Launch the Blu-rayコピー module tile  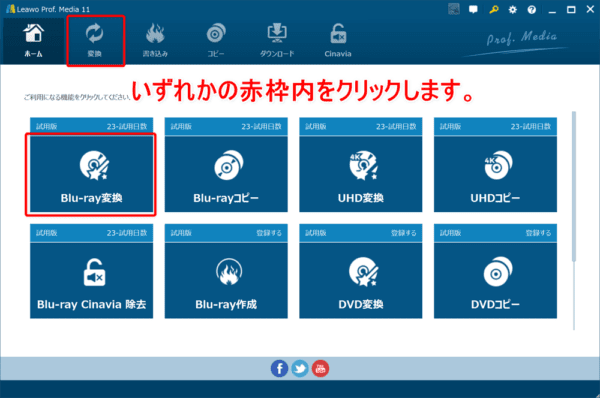[x=226, y=174]
